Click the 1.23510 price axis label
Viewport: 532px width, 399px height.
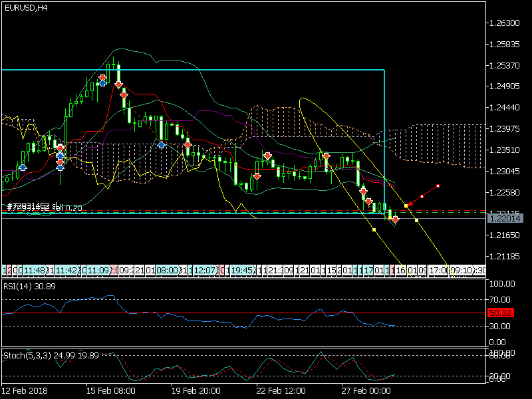click(x=504, y=150)
